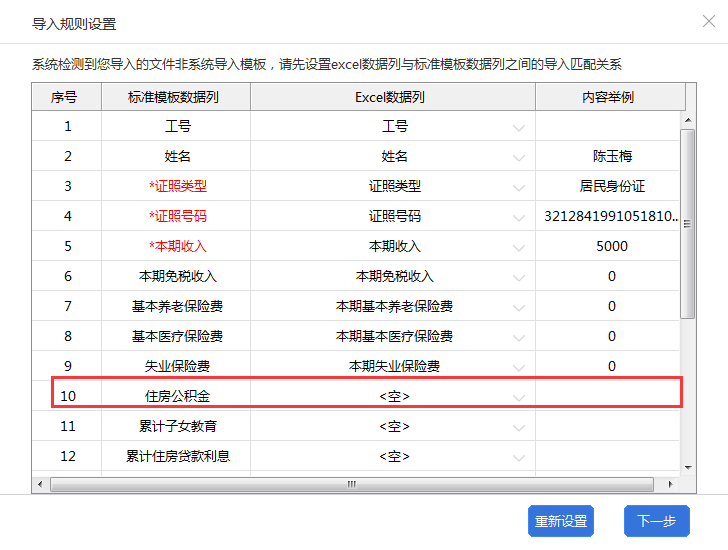Select the red *本期收入 template cell
728x550 pixels.
coord(176,246)
